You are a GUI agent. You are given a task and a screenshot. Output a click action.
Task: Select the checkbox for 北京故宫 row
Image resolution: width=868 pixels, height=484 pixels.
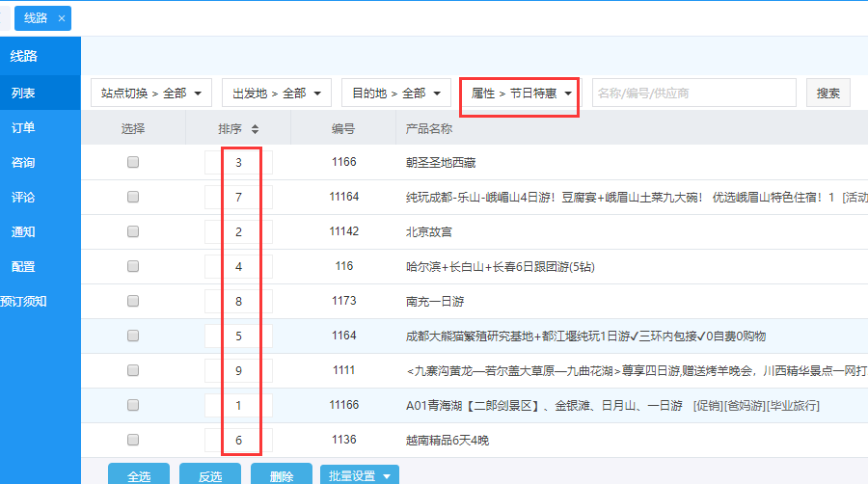(133, 231)
